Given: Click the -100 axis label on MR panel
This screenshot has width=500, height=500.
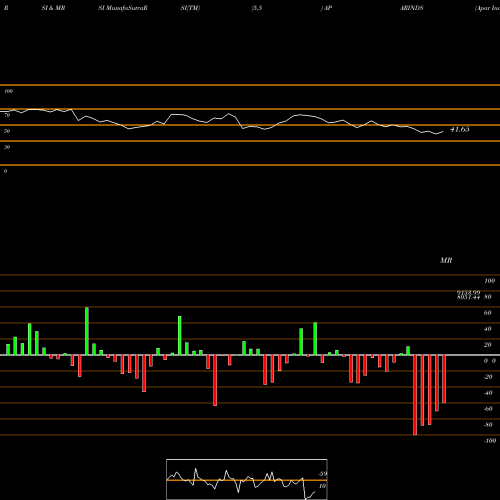Looking at the screenshot, I should [490, 441].
